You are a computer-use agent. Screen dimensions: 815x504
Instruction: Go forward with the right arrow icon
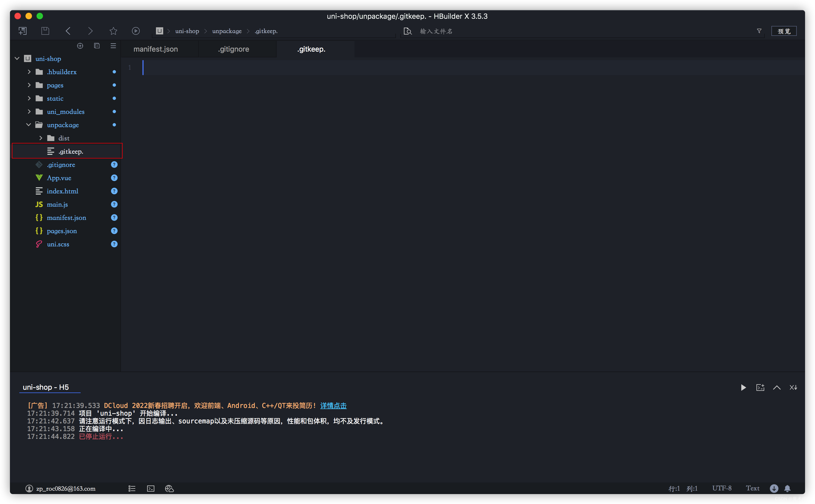click(90, 31)
